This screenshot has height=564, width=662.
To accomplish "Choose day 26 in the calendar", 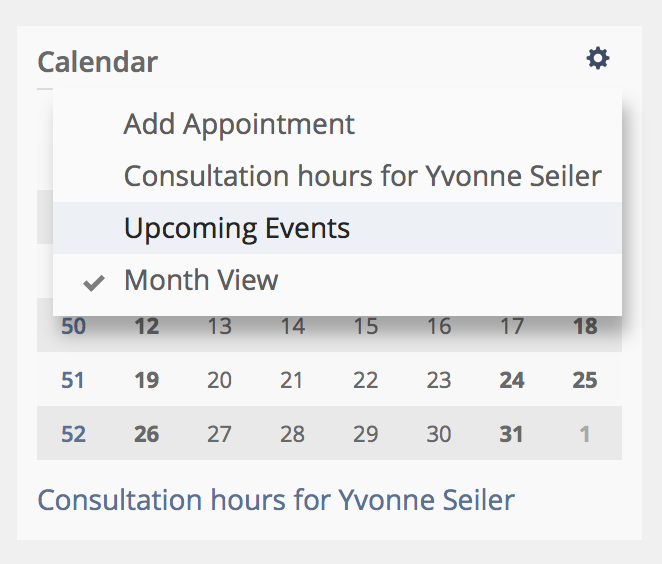I will point(147,434).
